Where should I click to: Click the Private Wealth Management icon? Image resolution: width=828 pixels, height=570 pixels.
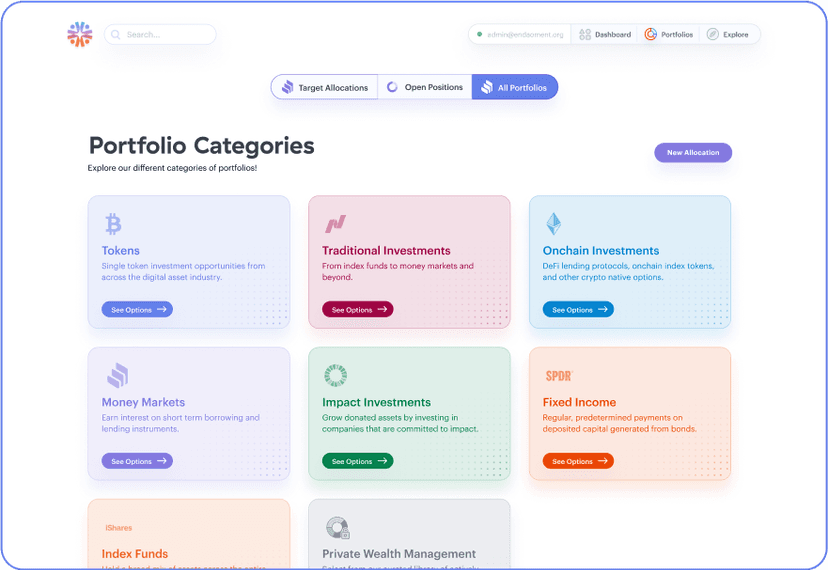click(337, 527)
